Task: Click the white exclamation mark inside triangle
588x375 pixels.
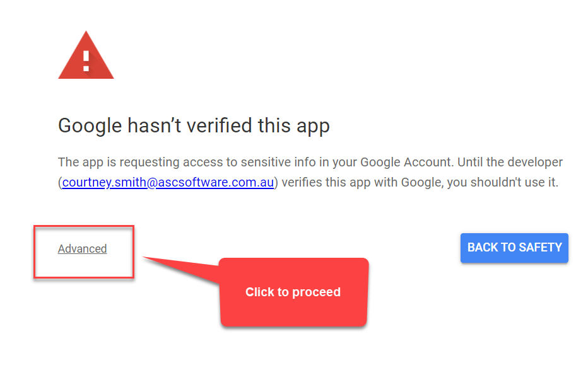Action: pyautogui.click(x=86, y=61)
